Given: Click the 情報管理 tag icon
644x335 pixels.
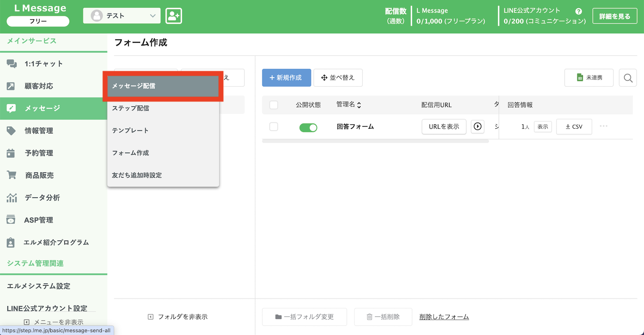Looking at the screenshot, I should pos(11,131).
